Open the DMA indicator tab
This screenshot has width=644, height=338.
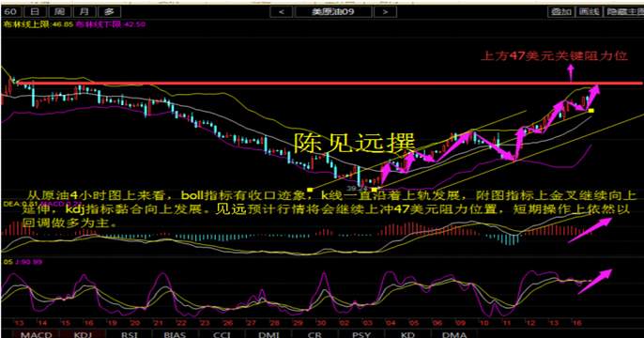pyautogui.click(x=454, y=334)
